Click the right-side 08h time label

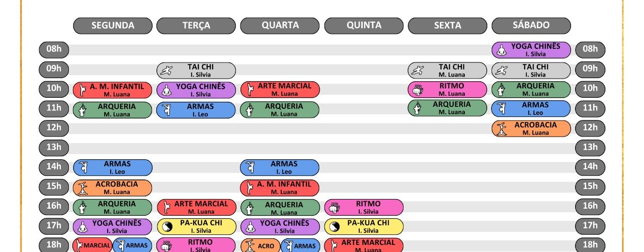pos(590,50)
